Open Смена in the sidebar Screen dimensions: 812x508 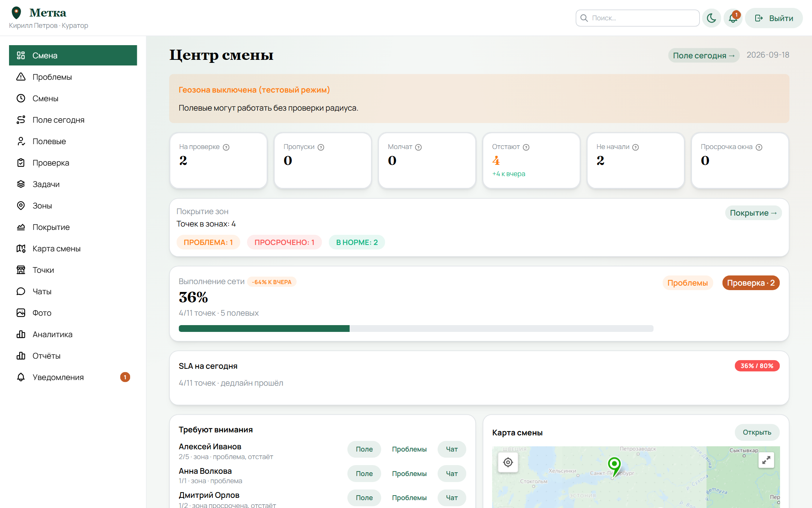point(73,55)
